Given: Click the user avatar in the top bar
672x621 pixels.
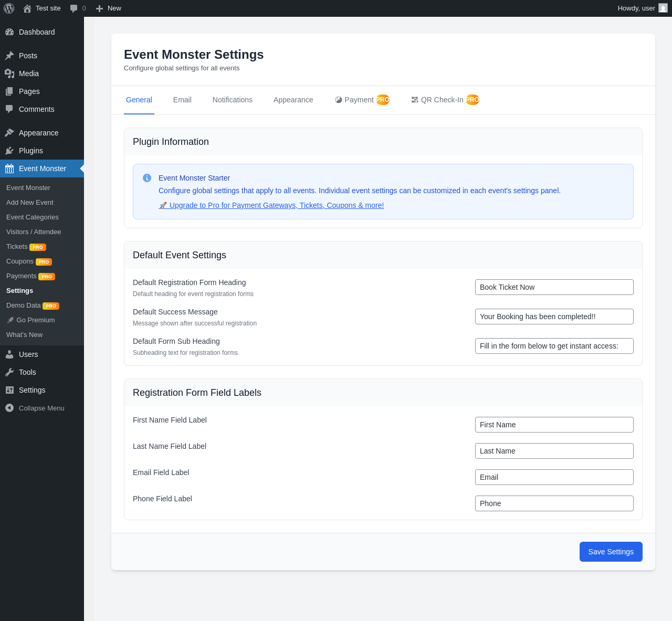Looking at the screenshot, I should click(x=663, y=8).
